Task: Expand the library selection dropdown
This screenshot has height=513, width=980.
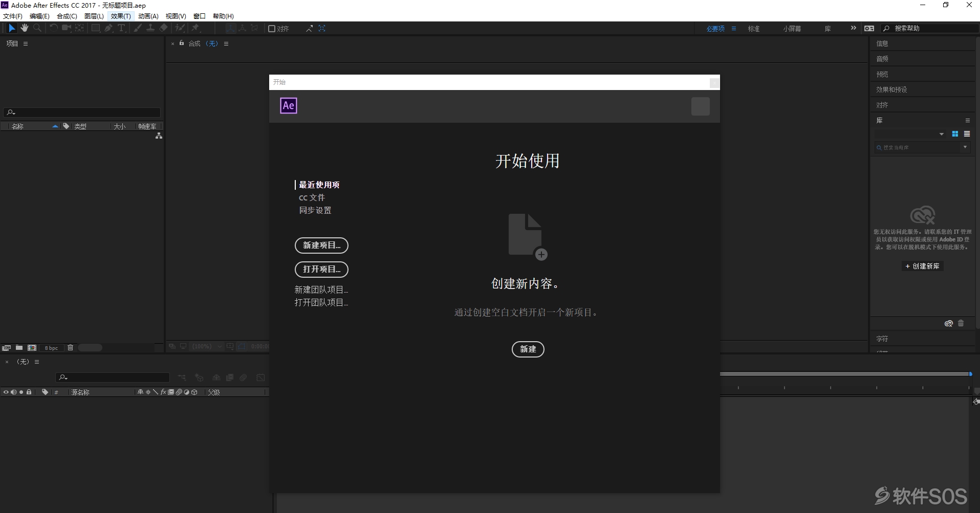Action: (942, 134)
